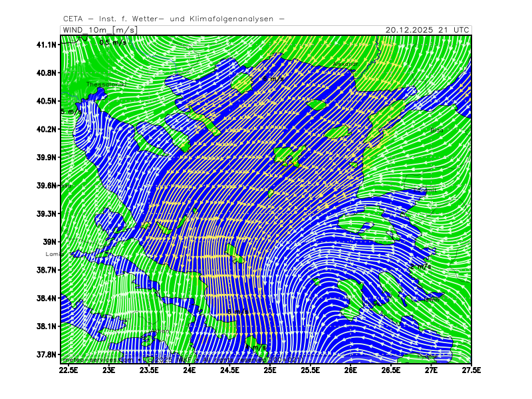Image resolution: width=532 pixels, height=399 pixels.
Task: Select the Biga city label
Action: tap(436, 130)
